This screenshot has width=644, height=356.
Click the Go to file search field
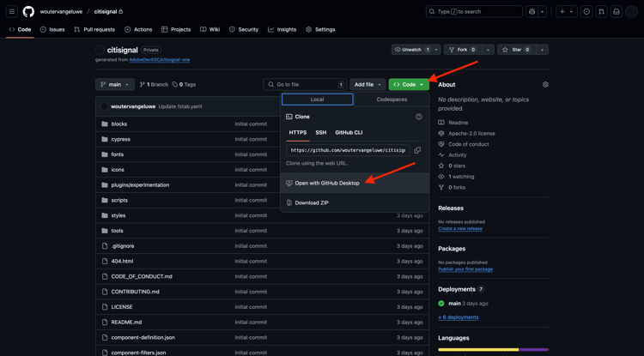point(305,84)
